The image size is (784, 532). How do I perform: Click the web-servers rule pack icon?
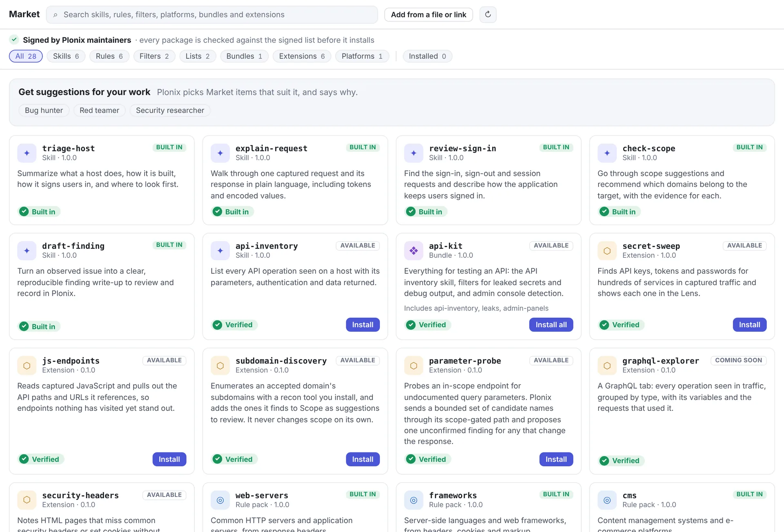tap(220, 500)
